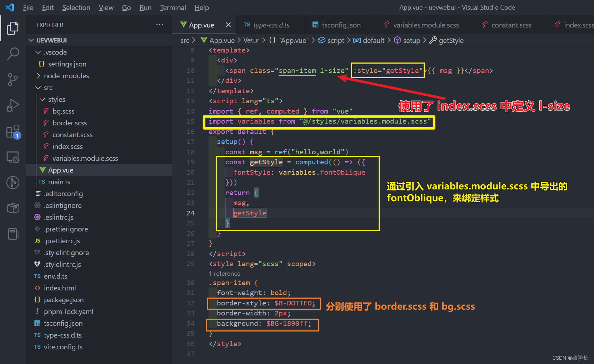
Task: Open the Run and Debug view
Action: [13, 106]
